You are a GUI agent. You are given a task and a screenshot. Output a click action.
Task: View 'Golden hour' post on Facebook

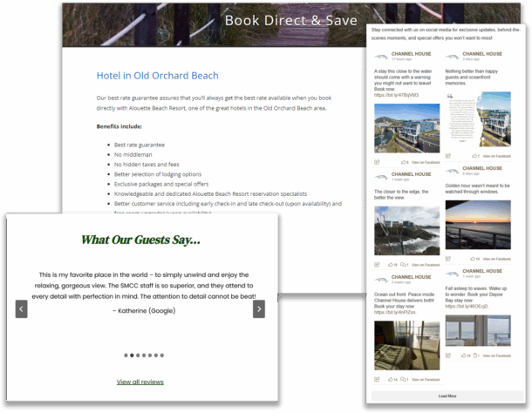tap(497, 259)
